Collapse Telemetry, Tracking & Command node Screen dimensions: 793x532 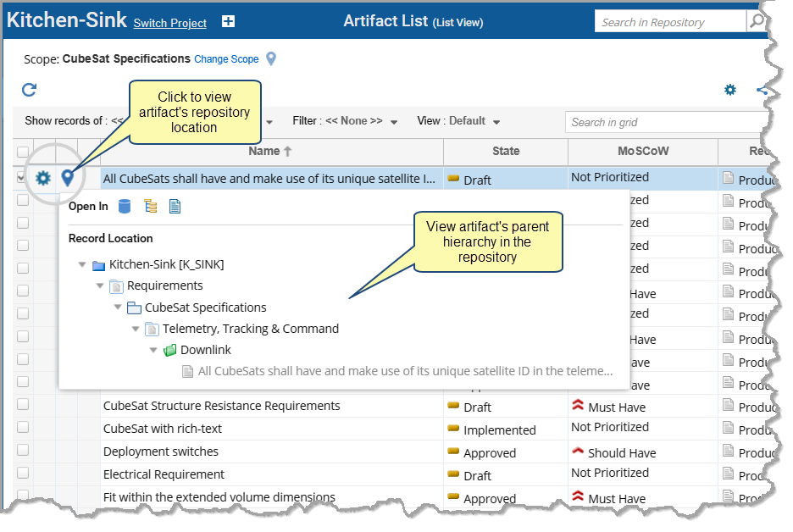135,329
